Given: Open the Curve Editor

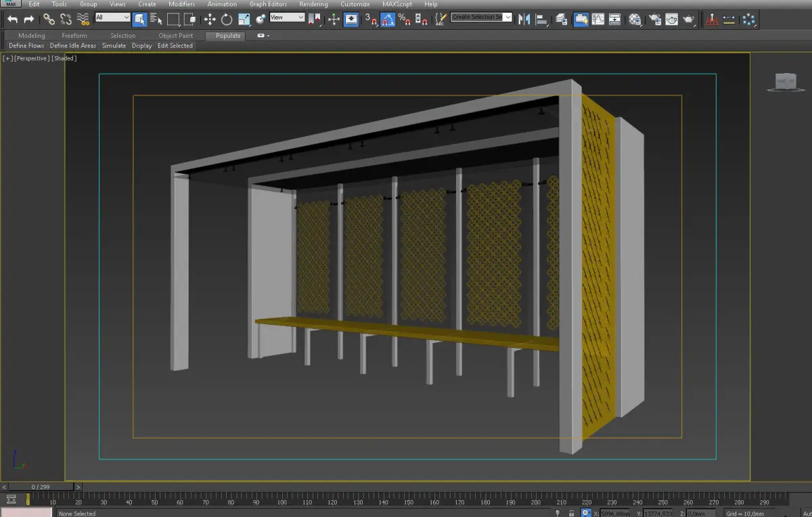Looking at the screenshot, I should pyautogui.click(x=597, y=20).
